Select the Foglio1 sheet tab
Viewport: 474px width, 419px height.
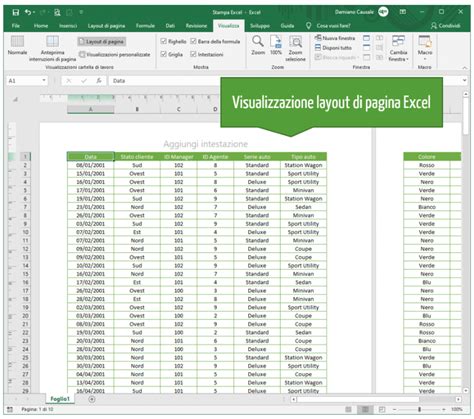tap(60, 399)
